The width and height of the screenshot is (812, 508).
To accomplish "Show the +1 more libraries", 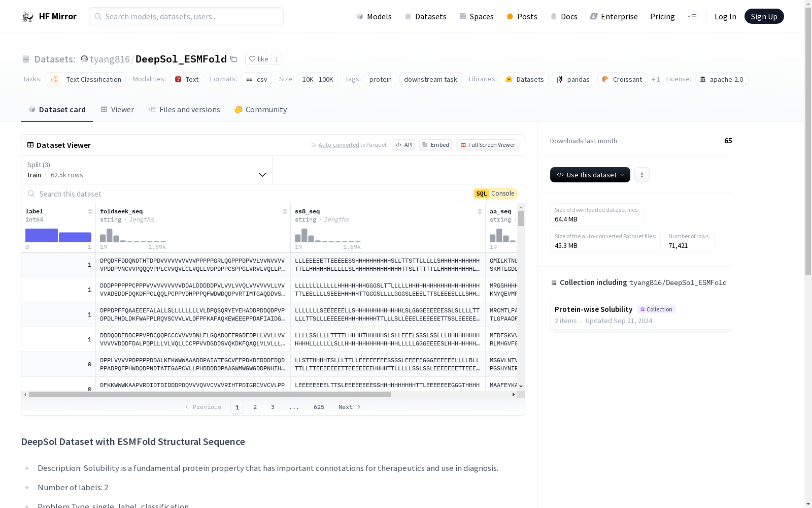I will [656, 79].
